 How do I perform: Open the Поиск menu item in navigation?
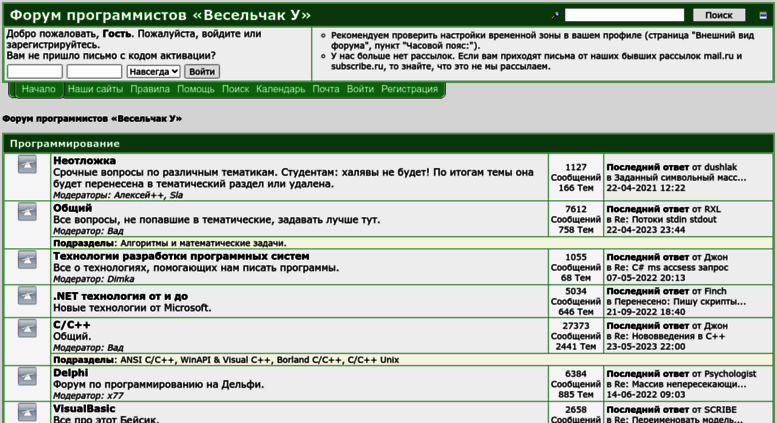235,89
